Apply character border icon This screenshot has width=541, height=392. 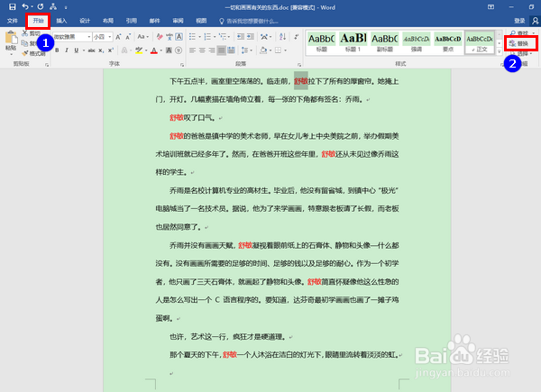(179, 37)
